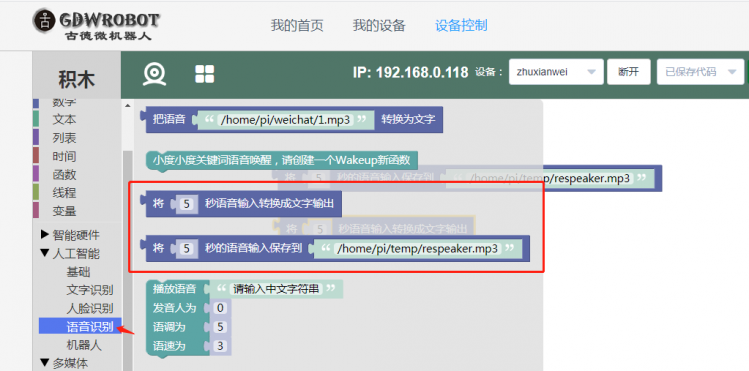Click the IP: 192.168.0.118 text
Viewport: 749px width, 371px height.
pyautogui.click(x=410, y=73)
